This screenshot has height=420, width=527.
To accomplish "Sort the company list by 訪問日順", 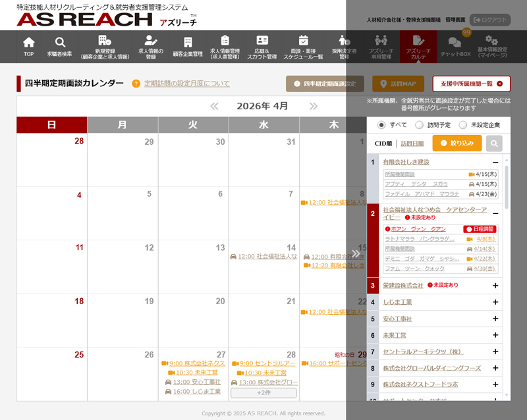I will tap(412, 144).
